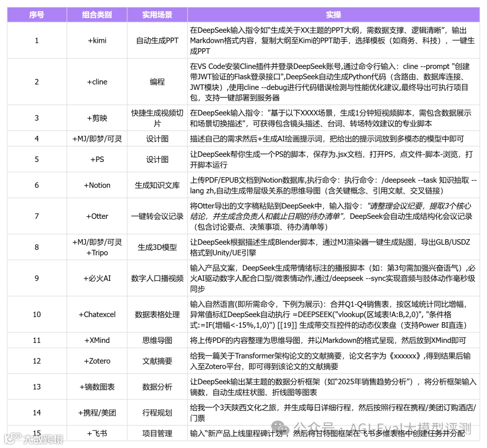The image size is (487, 448).
Task: Select the +必火AI cell
Action: point(97,278)
